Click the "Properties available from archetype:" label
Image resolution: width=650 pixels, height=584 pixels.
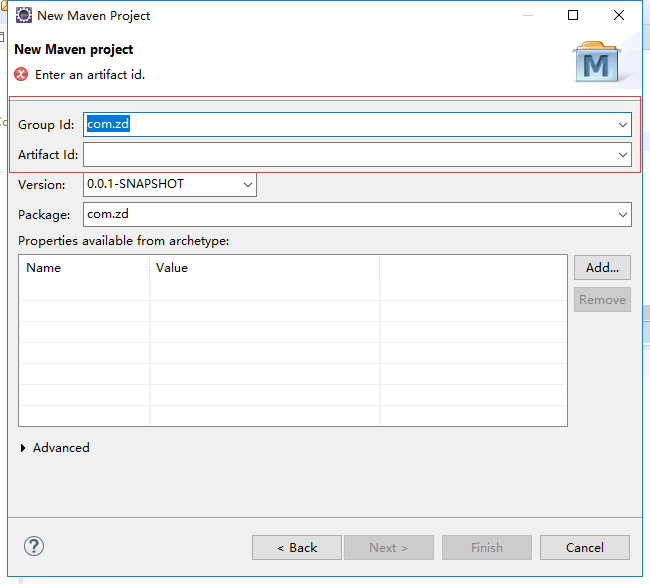click(x=124, y=241)
